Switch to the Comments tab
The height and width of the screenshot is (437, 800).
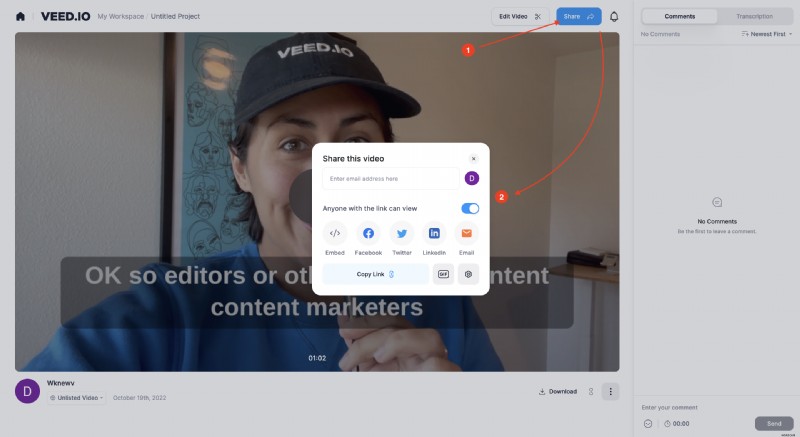pyautogui.click(x=680, y=16)
